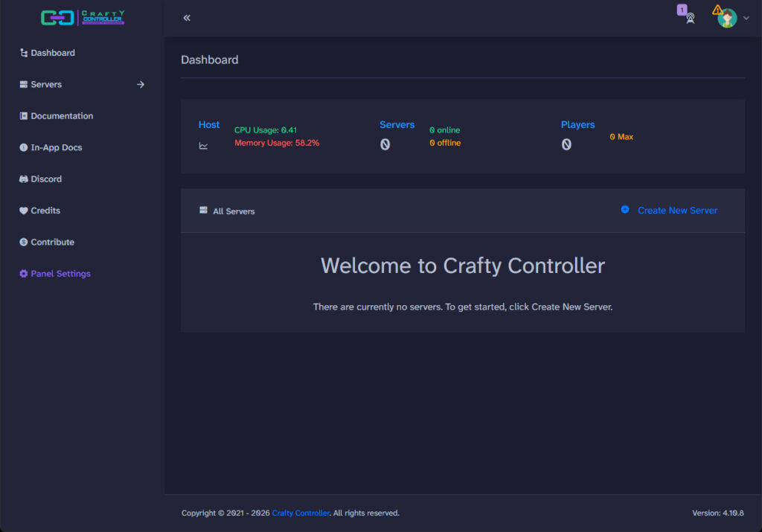Click the Servers icon in the sidebar
This screenshot has width=762, height=532.
(x=23, y=85)
